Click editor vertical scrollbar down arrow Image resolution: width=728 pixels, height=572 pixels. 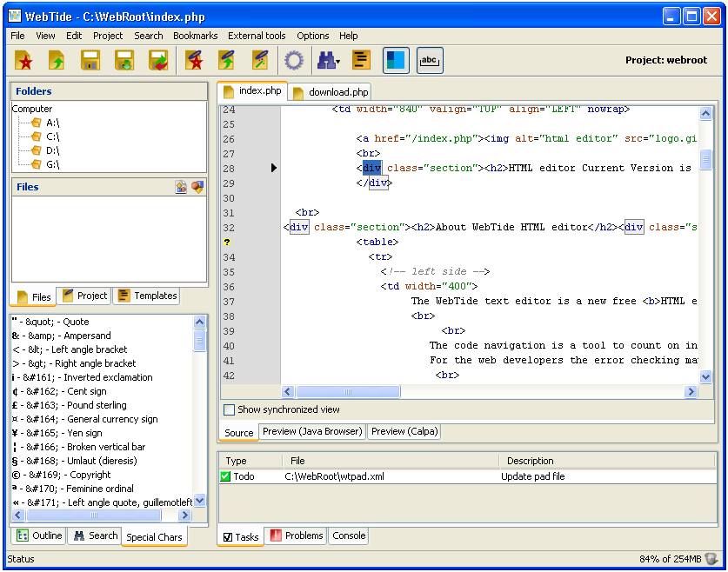(x=705, y=376)
